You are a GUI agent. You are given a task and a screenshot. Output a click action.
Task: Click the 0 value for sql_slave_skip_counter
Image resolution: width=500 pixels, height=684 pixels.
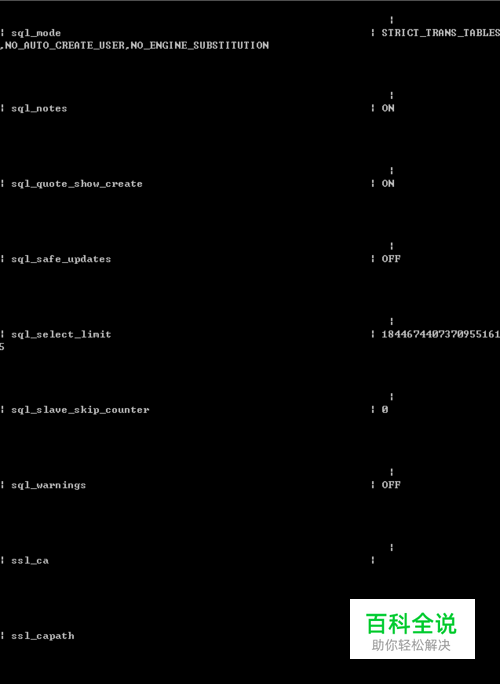(385, 410)
